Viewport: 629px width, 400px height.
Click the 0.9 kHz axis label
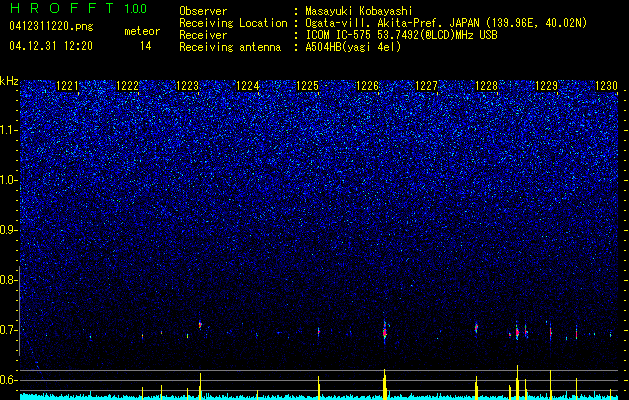pos(9,230)
